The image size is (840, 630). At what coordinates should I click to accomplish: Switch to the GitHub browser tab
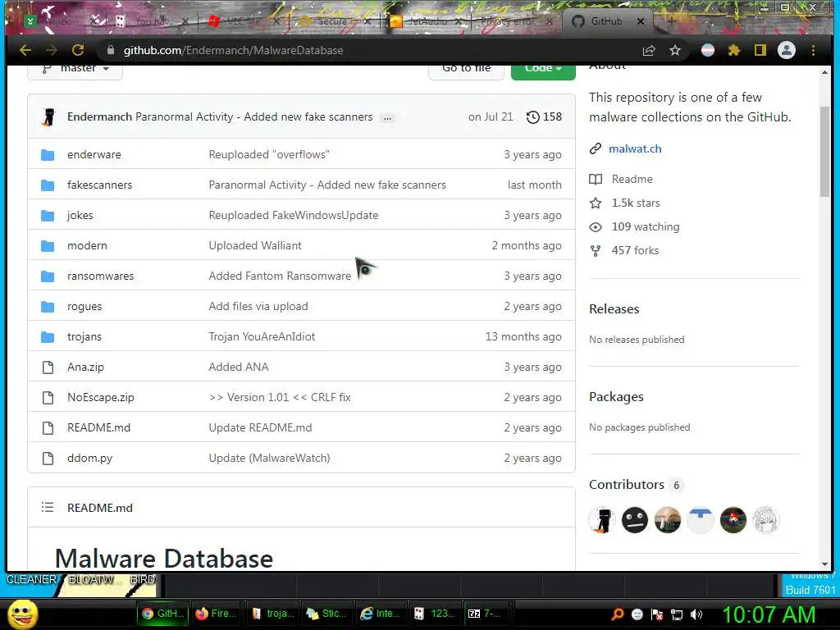pos(606,21)
